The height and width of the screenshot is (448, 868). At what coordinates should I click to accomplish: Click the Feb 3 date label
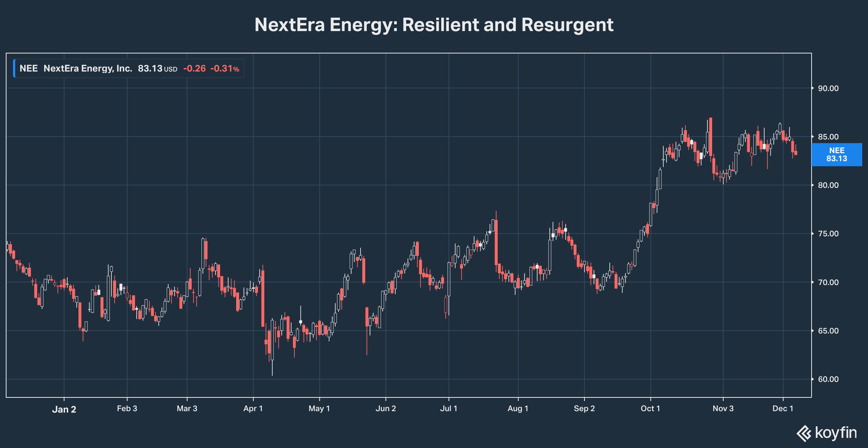127,409
